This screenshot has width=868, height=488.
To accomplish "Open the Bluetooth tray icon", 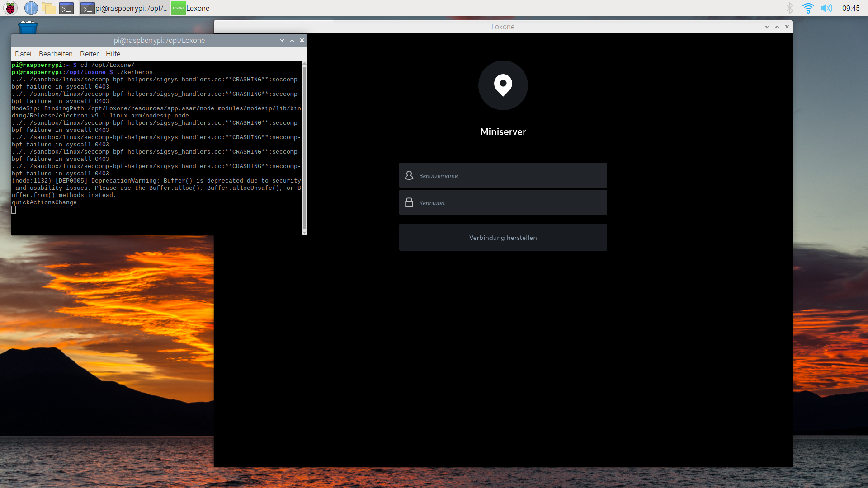I will [x=789, y=8].
